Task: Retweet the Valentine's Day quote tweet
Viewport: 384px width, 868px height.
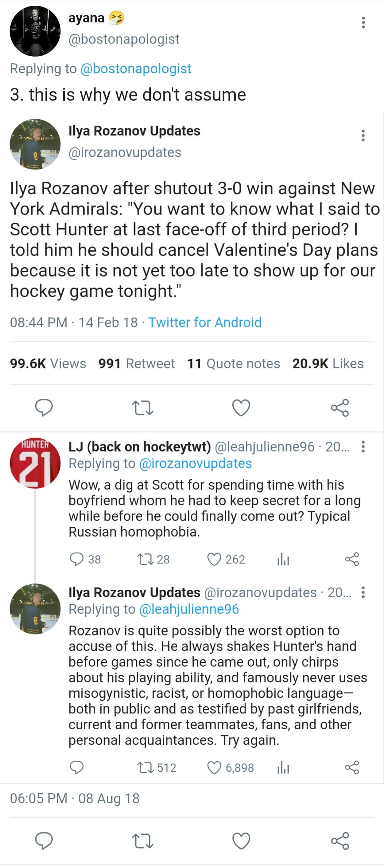Action: [142, 408]
